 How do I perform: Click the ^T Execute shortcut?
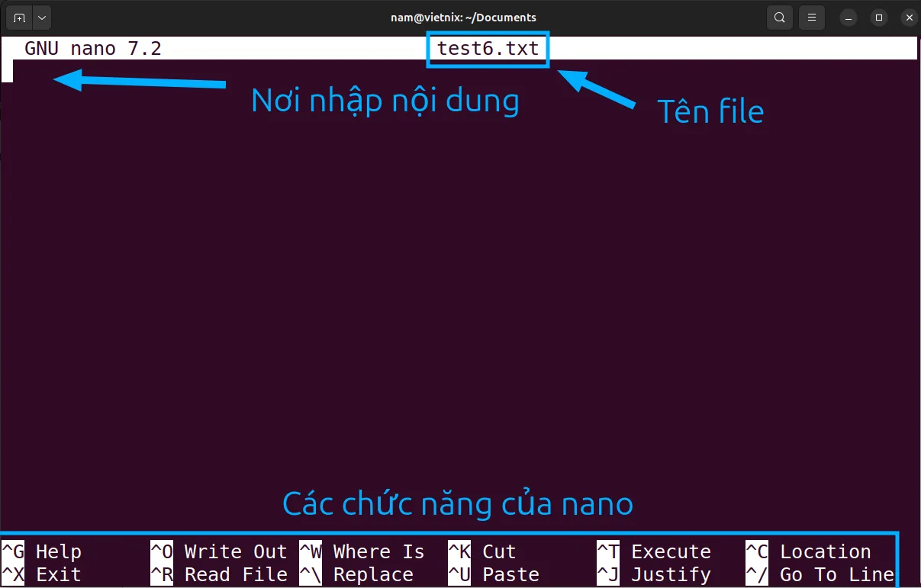pos(654,551)
